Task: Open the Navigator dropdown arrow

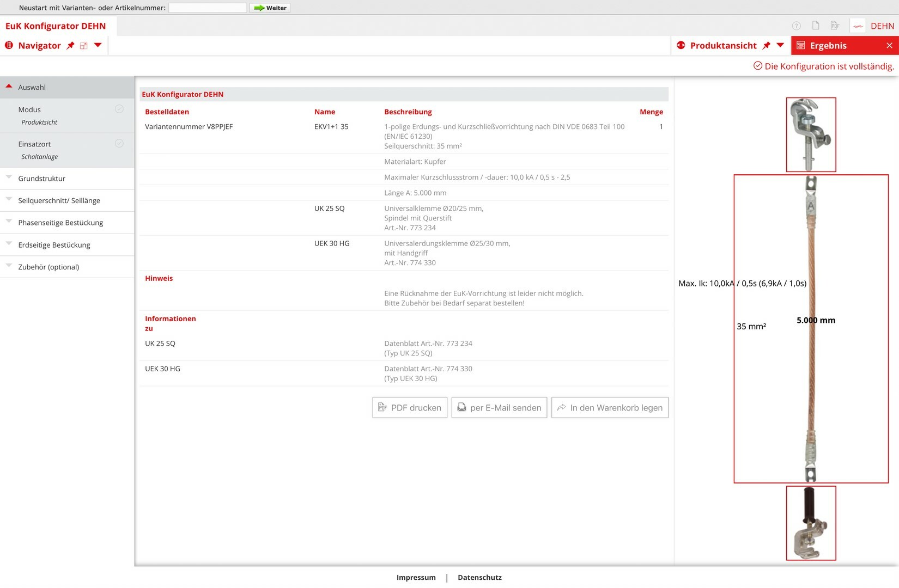Action: pyautogui.click(x=98, y=45)
